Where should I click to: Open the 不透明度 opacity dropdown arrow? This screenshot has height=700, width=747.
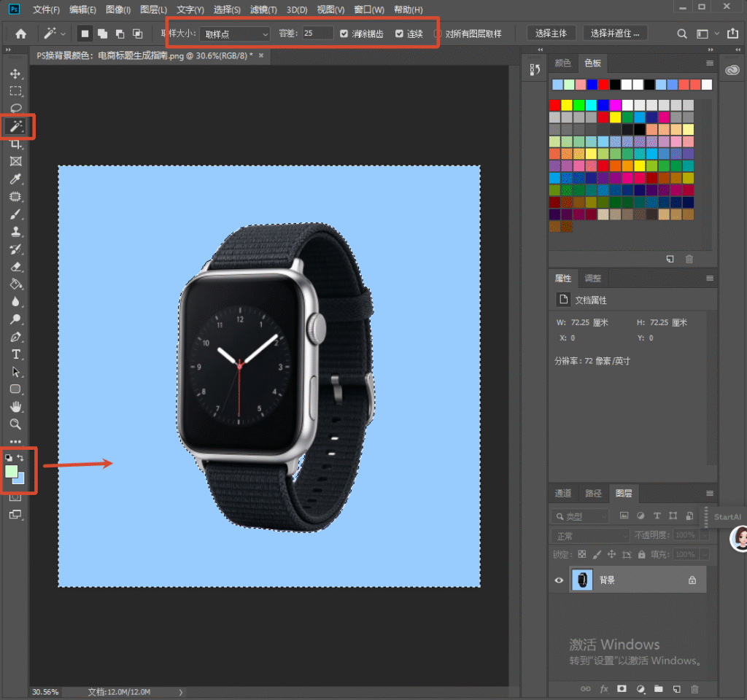705,534
